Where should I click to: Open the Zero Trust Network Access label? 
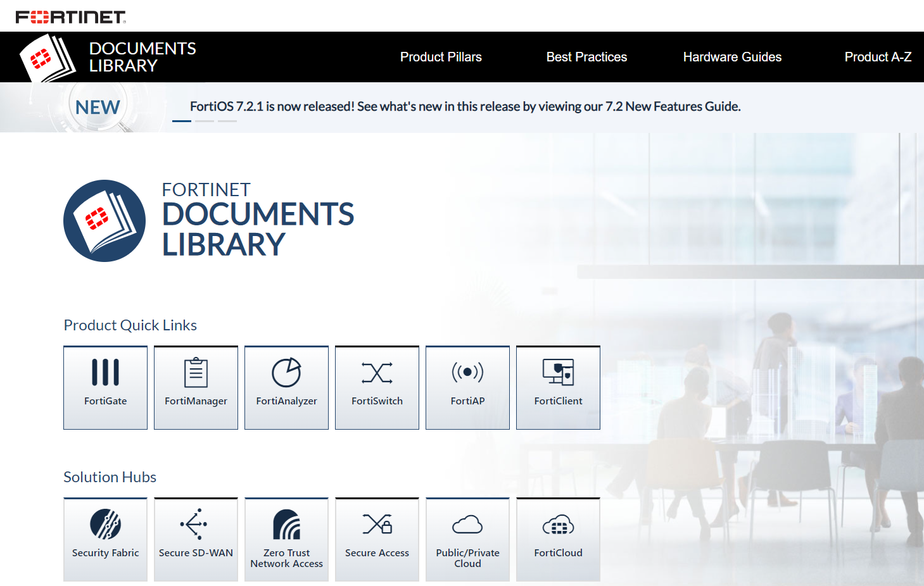[x=286, y=558]
